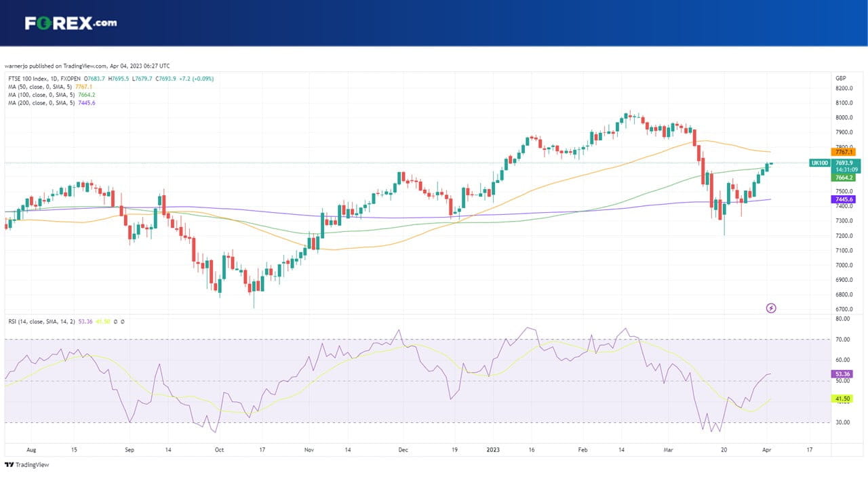Click the Nov label on the time axis
Image resolution: width=868 pixels, height=488 pixels.
click(x=309, y=449)
